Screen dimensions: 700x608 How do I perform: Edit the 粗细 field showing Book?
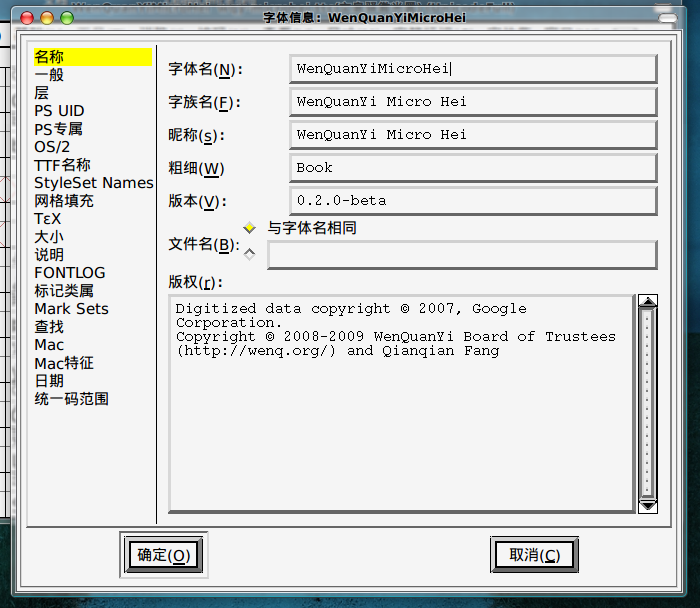pos(473,168)
